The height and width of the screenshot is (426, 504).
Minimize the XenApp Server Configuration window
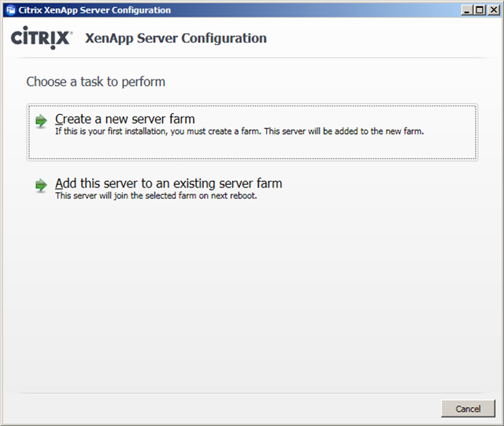467,10
